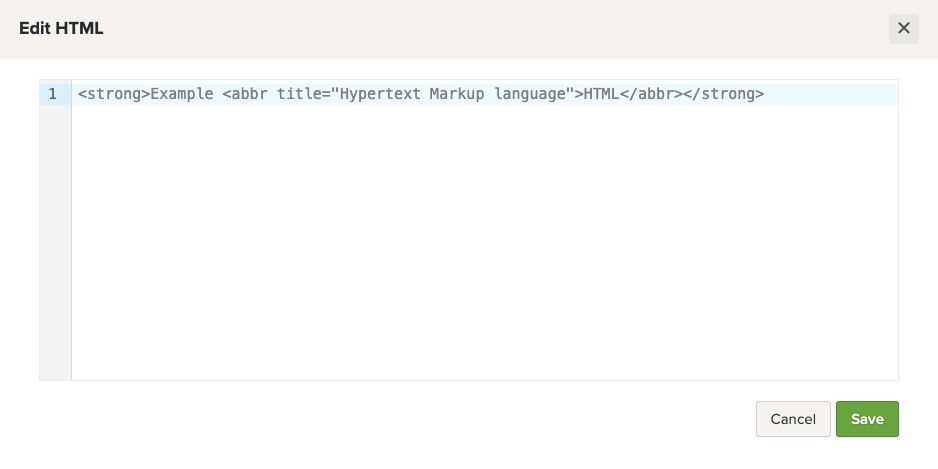Click the equals sign after title

click(326, 94)
